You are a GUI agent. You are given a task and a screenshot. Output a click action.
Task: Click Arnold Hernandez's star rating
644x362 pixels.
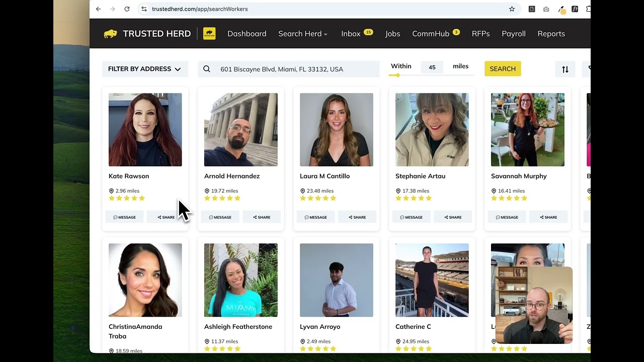222,198
